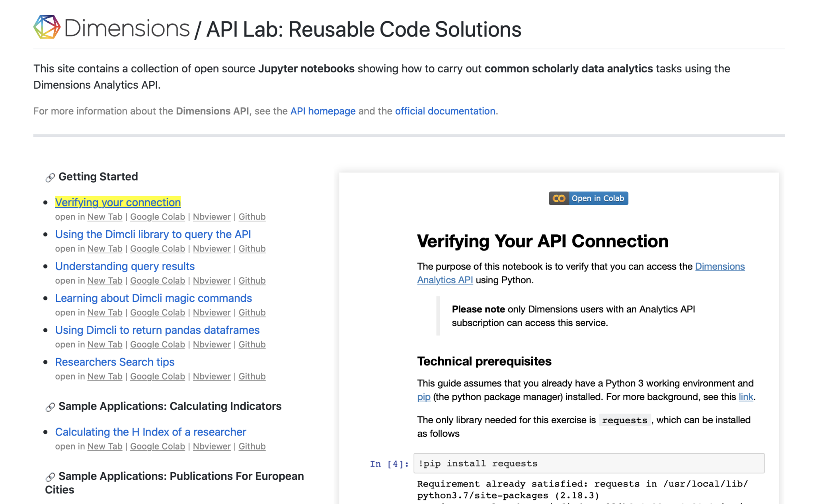
Task: Click the anchor icon beside Publications For European Cities
Action: [x=49, y=477]
